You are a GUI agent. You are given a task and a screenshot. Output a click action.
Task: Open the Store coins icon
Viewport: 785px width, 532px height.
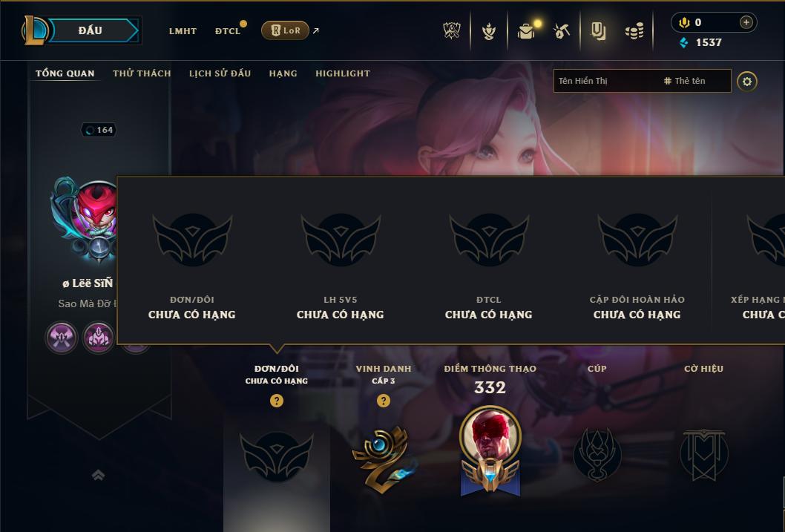634,32
